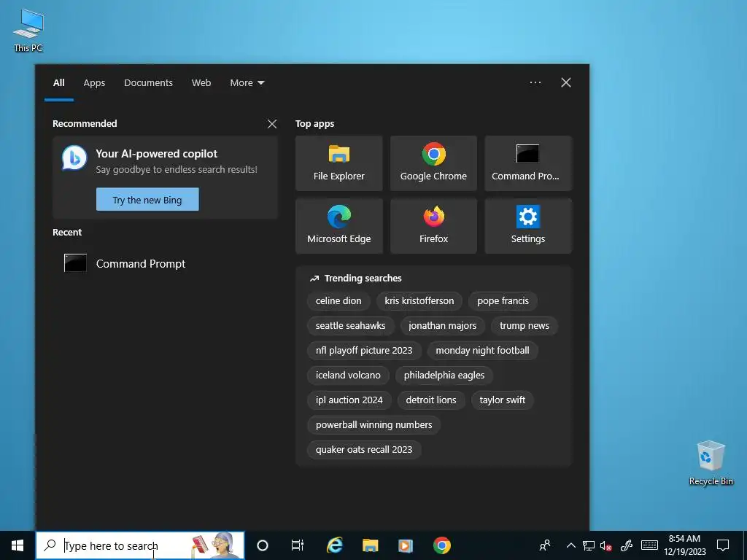The height and width of the screenshot is (560, 747).
Task: Search trending topic kris kristofferson
Action: pos(419,301)
